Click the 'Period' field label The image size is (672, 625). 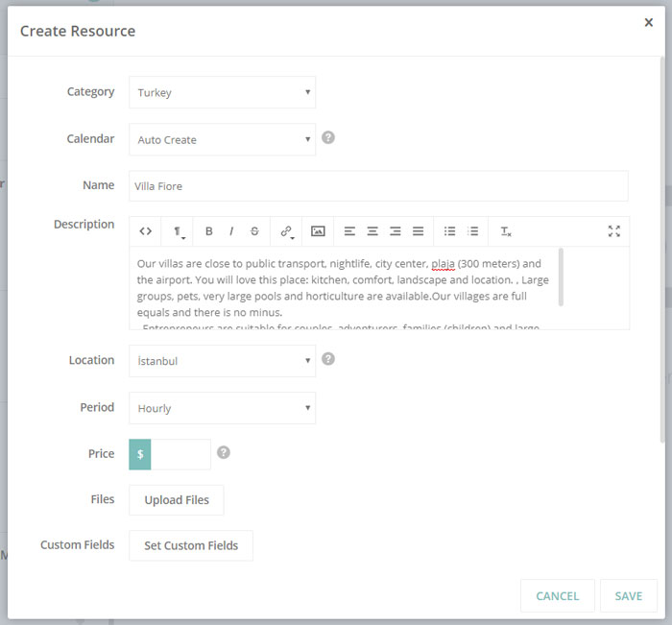pyautogui.click(x=97, y=407)
